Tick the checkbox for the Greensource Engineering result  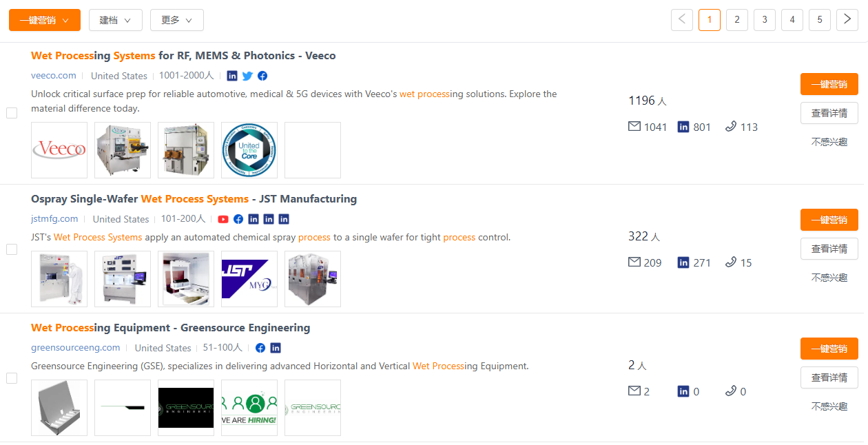pyautogui.click(x=12, y=378)
